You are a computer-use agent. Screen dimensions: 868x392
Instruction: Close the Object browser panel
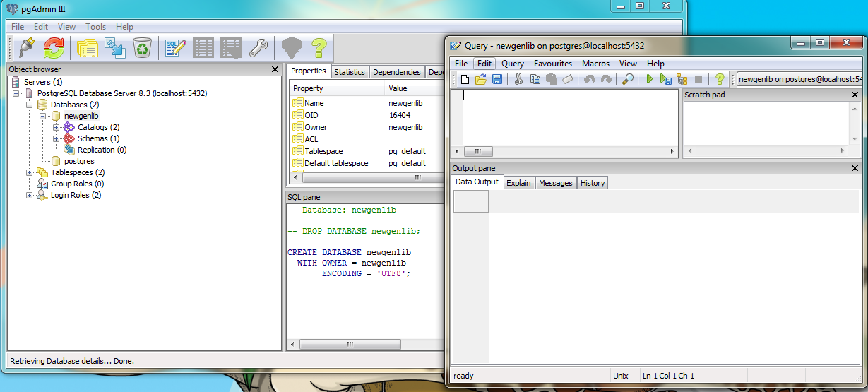coord(275,69)
